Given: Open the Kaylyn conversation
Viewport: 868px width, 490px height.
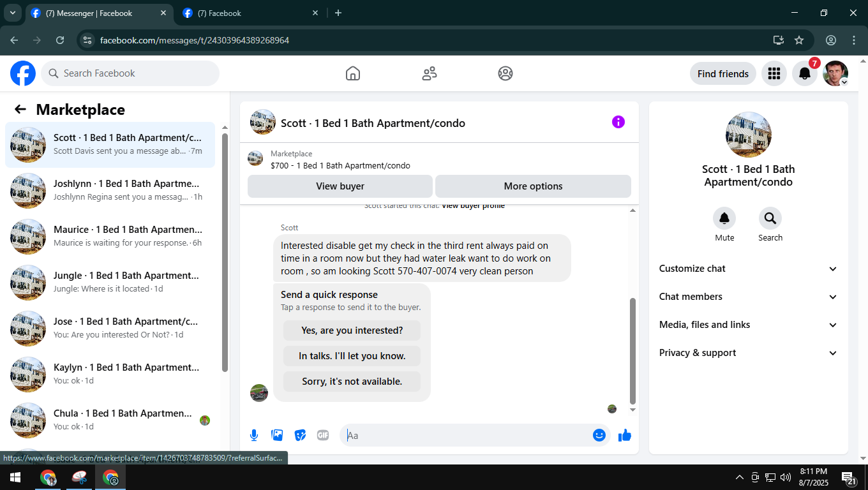Looking at the screenshot, I should click(110, 375).
